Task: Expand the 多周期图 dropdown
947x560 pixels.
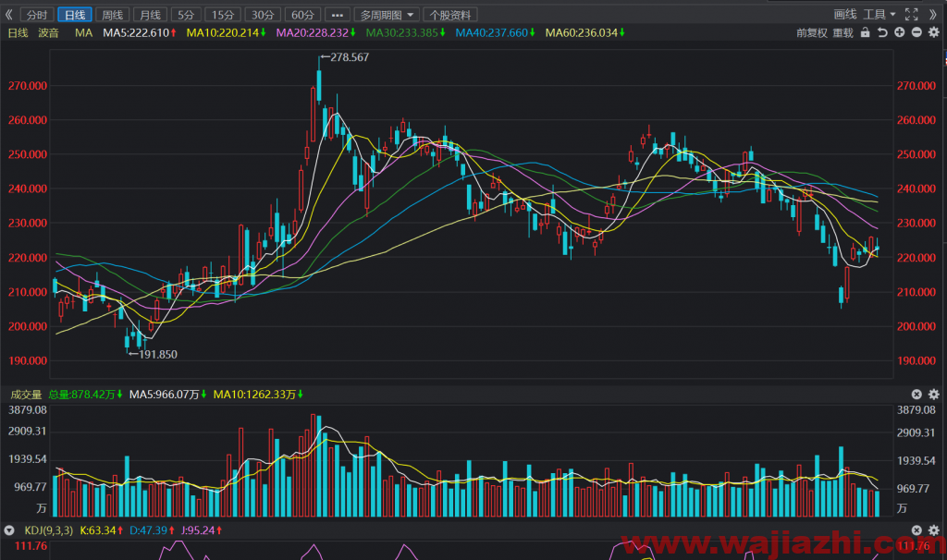Action: point(387,15)
